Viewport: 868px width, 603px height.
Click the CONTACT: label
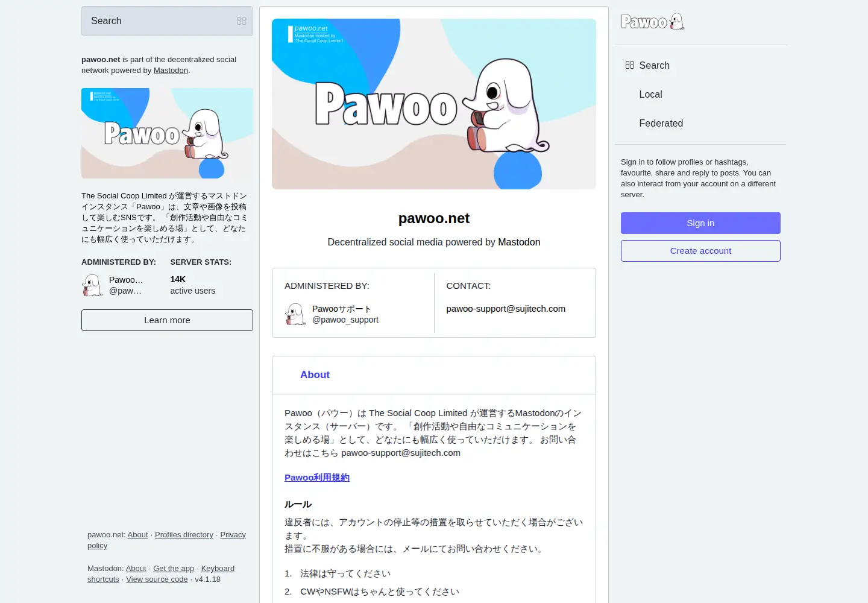468,286
